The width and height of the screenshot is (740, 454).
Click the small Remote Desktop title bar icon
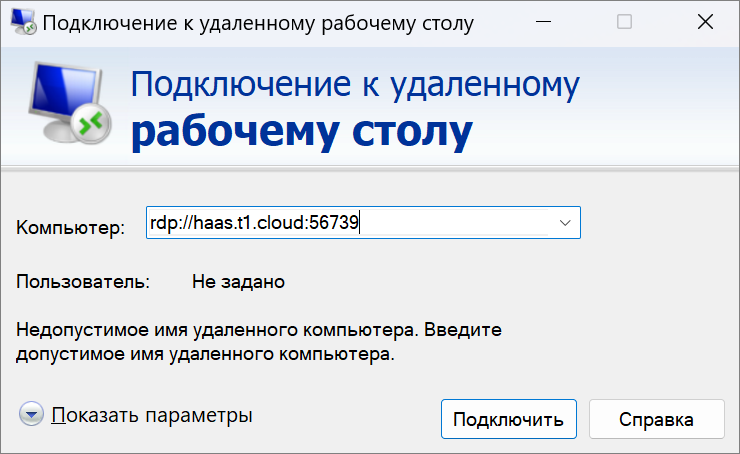click(23, 22)
